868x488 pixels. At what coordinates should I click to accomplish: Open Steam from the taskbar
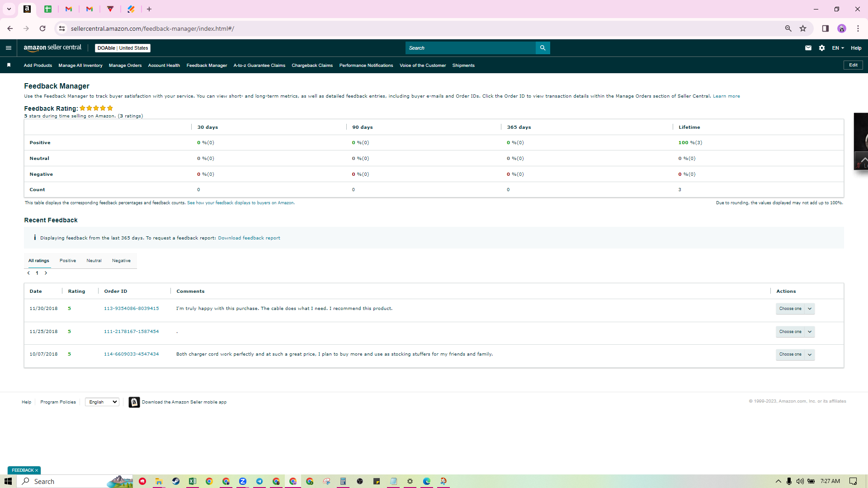tap(176, 481)
